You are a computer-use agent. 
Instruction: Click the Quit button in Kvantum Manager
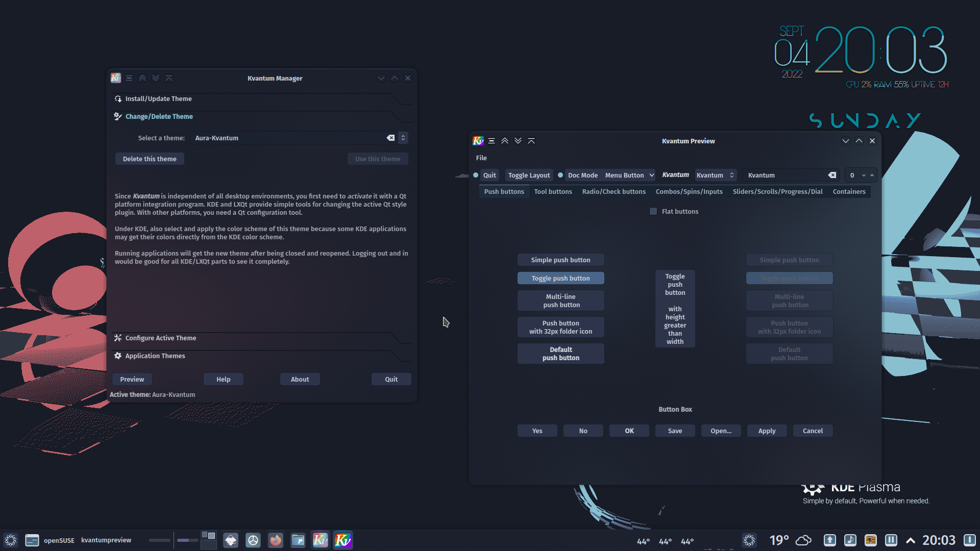[391, 379]
